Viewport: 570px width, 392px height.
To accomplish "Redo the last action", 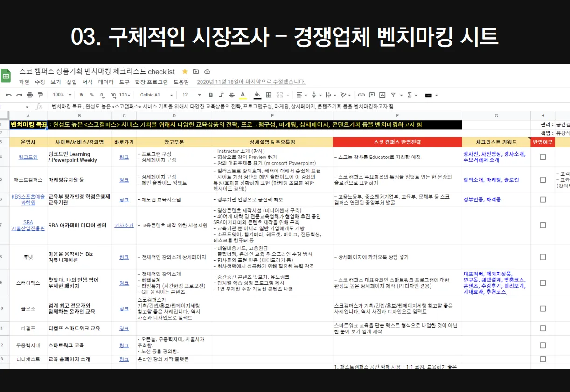I will (19, 95).
